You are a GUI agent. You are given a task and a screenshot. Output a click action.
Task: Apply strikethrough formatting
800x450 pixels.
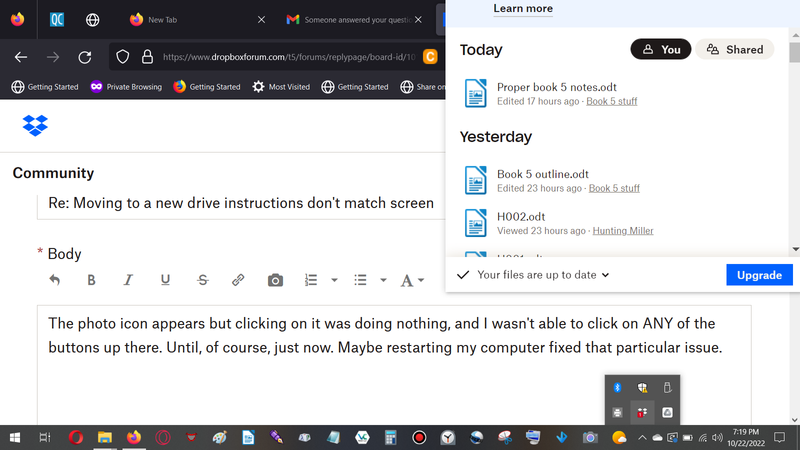[203, 281]
